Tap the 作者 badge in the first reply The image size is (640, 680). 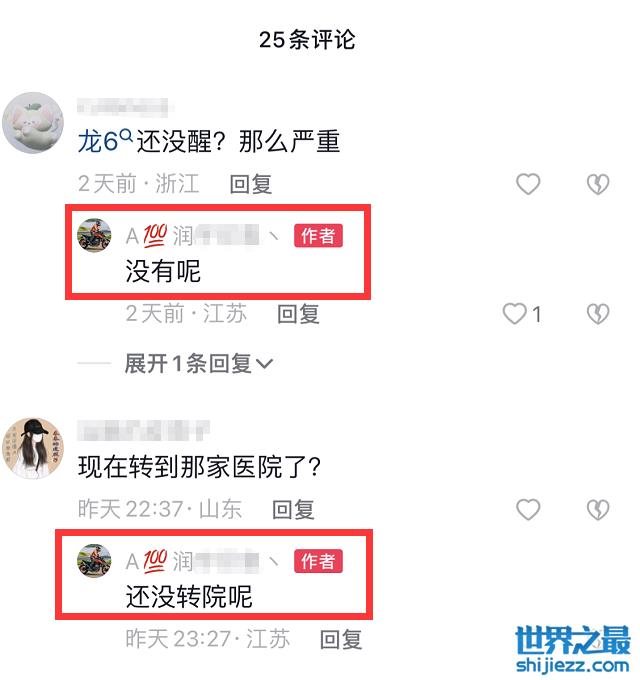(x=318, y=235)
